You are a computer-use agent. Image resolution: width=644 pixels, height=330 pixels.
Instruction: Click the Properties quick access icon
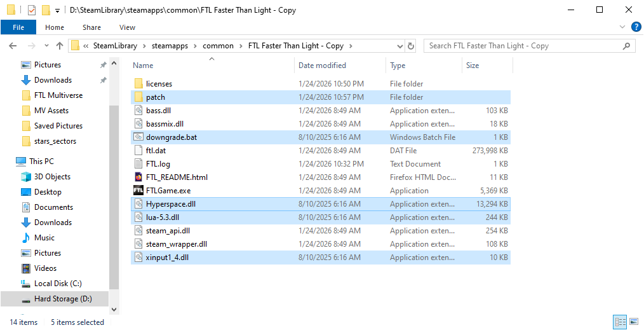point(32,10)
